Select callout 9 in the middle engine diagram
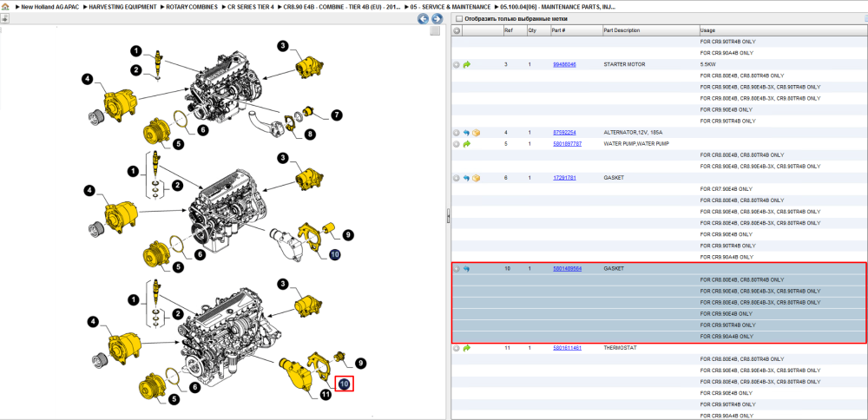The image size is (868, 420). click(x=348, y=235)
